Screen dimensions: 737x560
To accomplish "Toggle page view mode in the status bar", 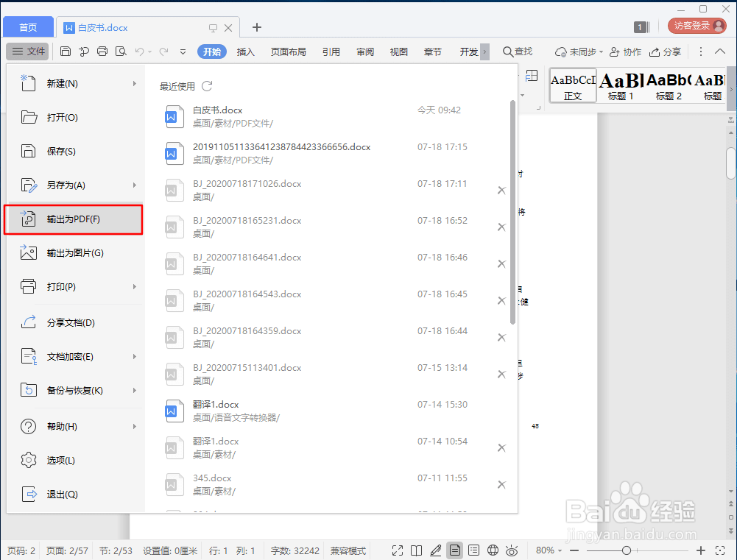I will coord(455,550).
